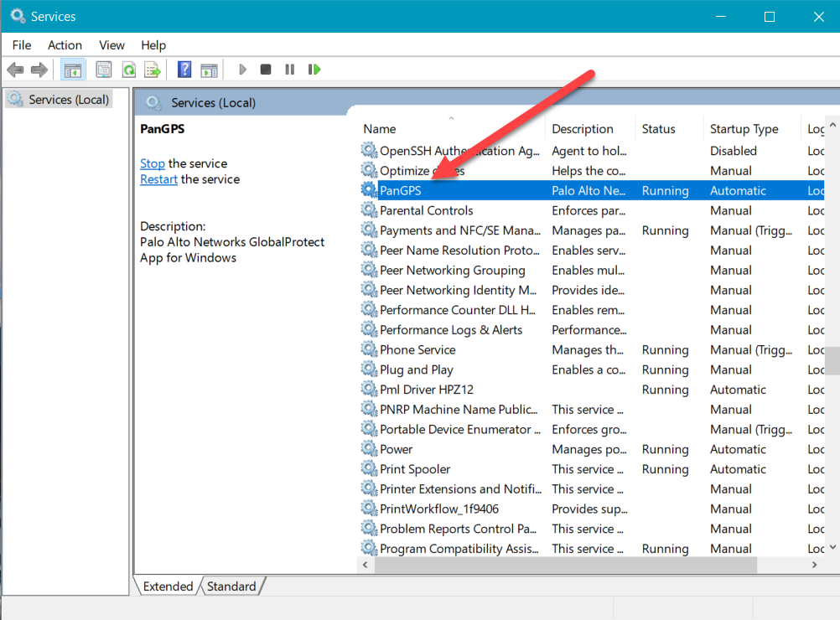Viewport: 840px width, 620px height.
Task: Click the Restart Service toolbar icon
Action: point(314,70)
